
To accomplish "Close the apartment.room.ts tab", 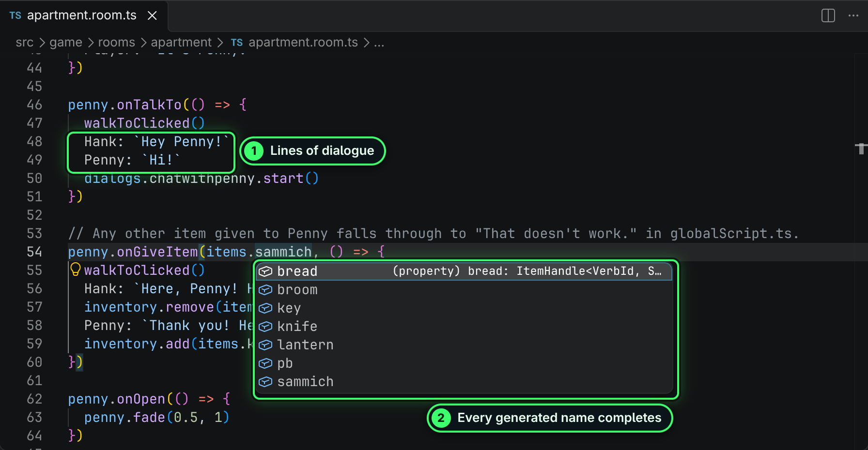I will [152, 15].
